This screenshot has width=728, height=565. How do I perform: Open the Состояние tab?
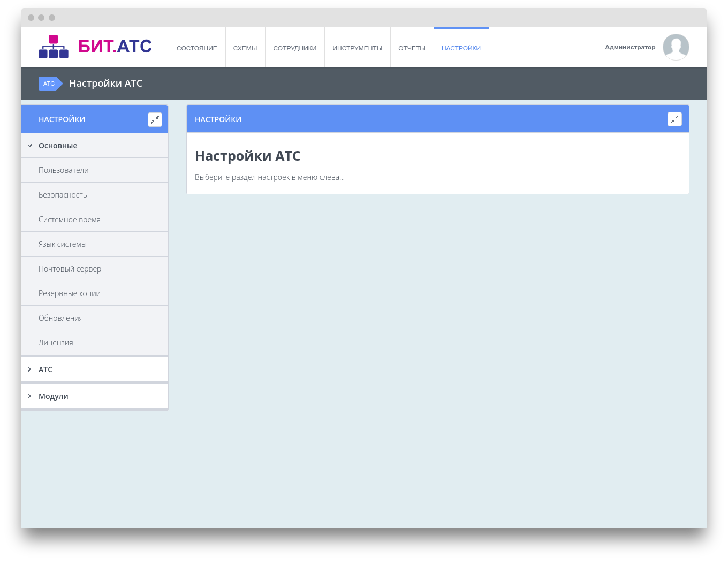coord(197,48)
